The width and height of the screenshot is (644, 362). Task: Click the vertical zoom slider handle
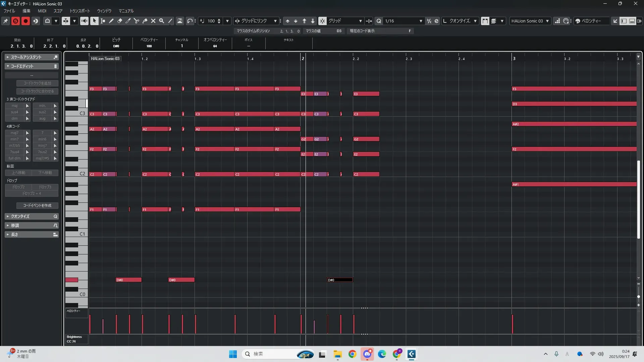(x=639, y=297)
